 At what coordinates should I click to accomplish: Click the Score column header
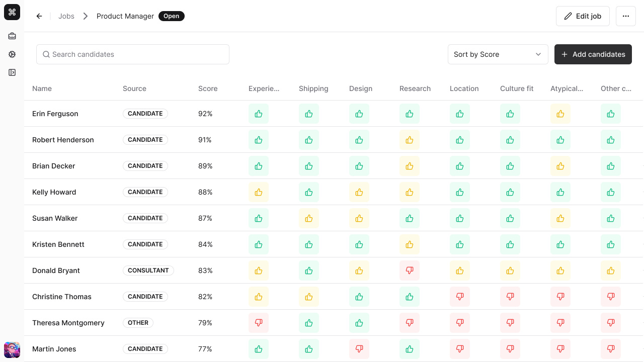208,88
